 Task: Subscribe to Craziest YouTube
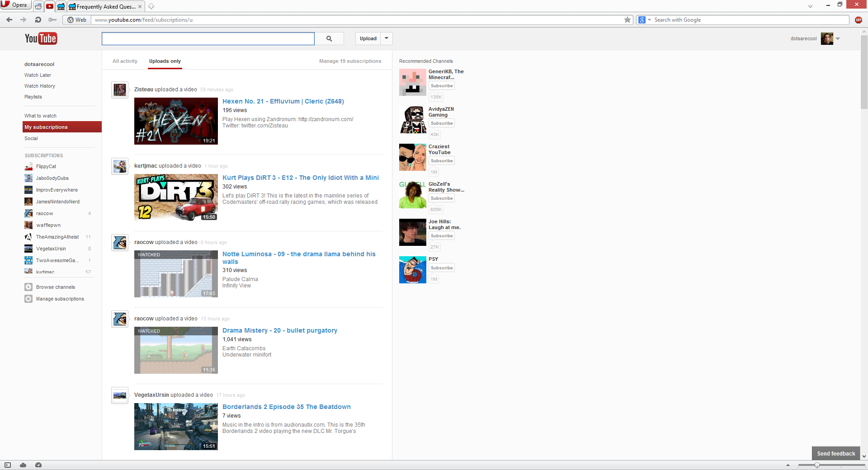pos(442,161)
